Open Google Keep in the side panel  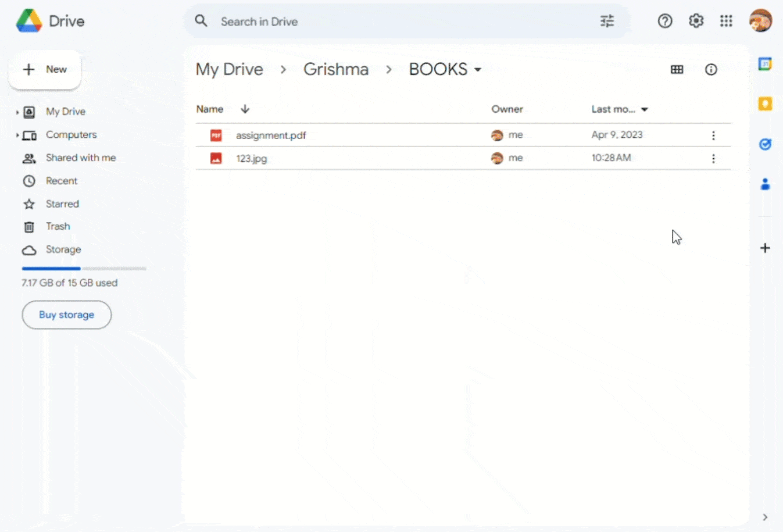pos(765,103)
